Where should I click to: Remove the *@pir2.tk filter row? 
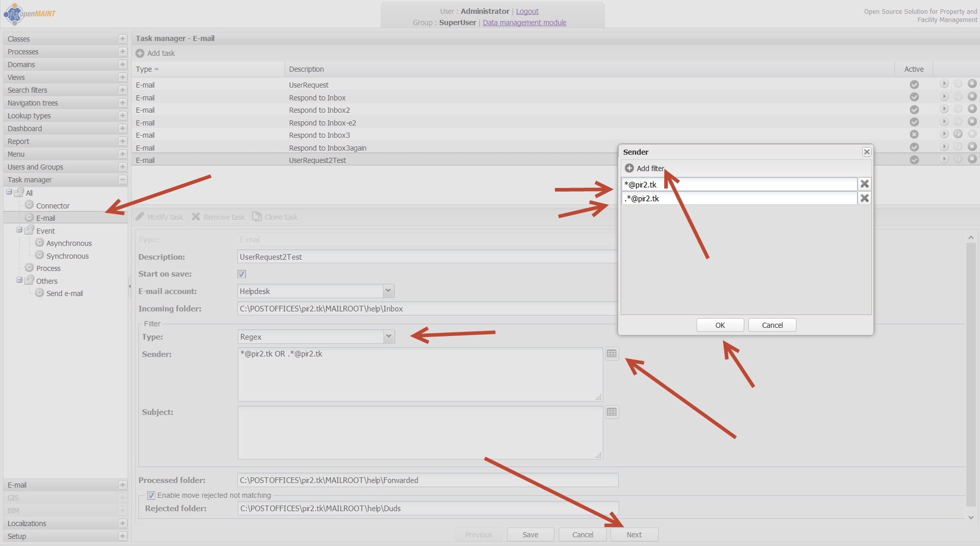pyautogui.click(x=864, y=184)
